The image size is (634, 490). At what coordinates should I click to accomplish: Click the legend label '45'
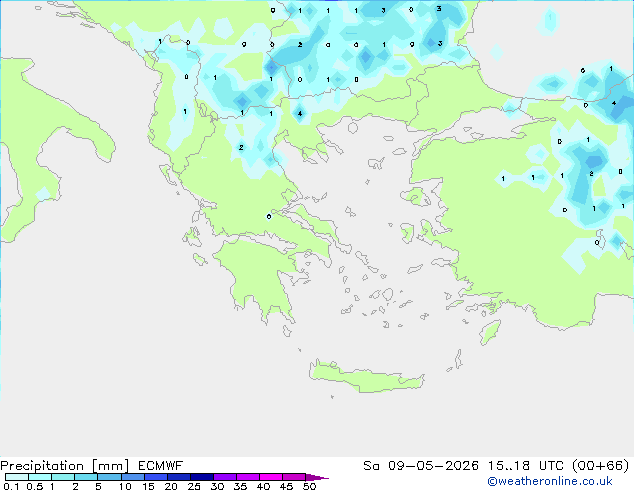pos(286,486)
